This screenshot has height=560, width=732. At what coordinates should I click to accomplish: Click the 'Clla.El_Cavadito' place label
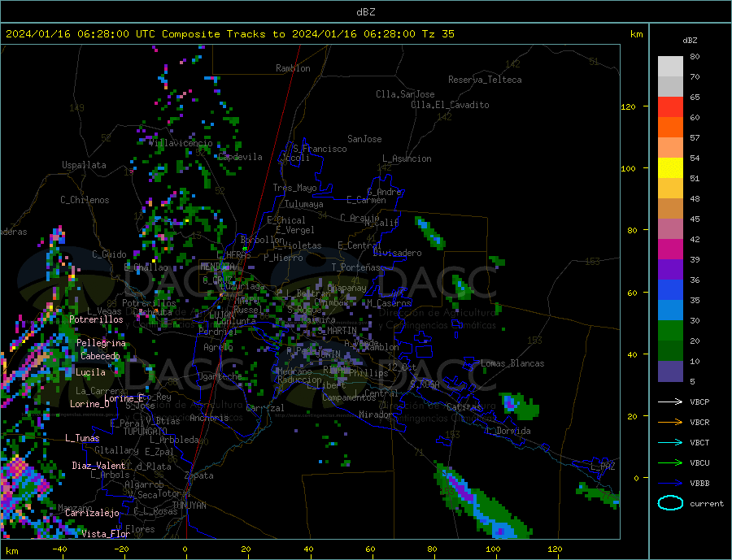450,105
